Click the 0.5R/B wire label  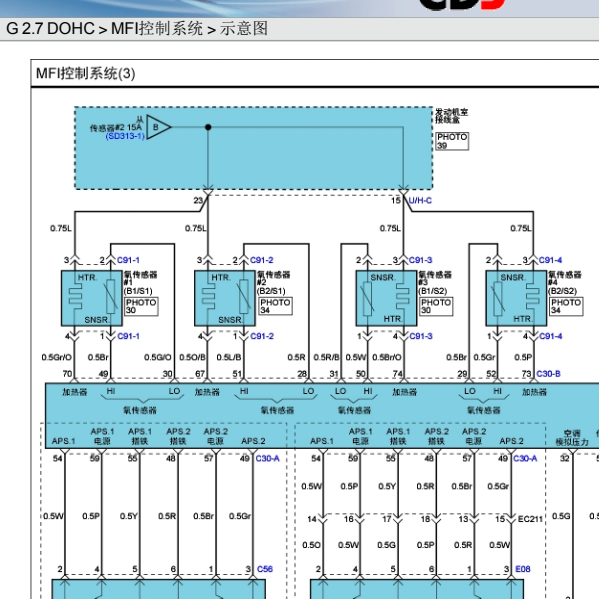326,357
